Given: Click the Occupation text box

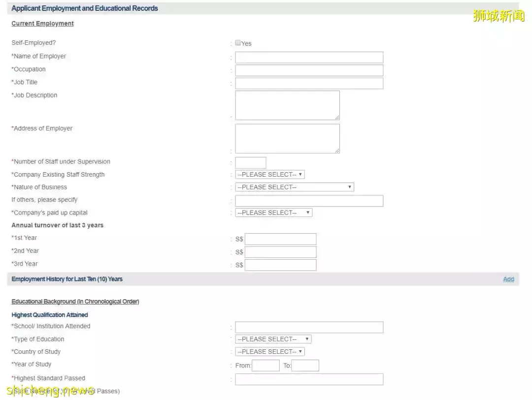Looking at the screenshot, I should (309, 70).
